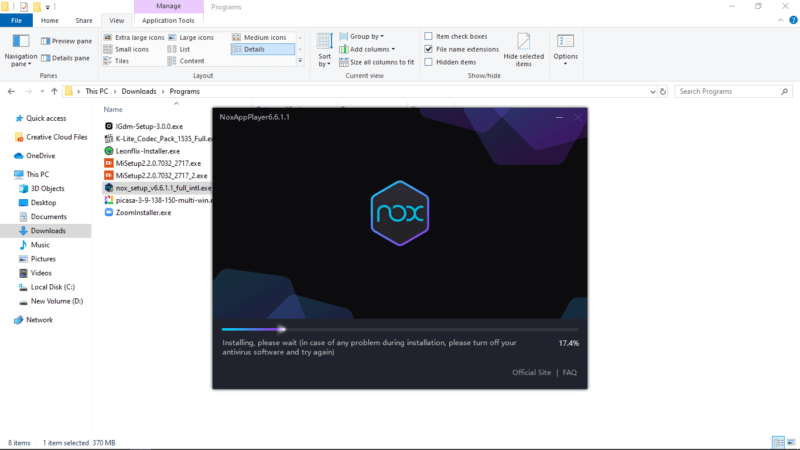The width and height of the screenshot is (800, 450).
Task: Open Local Disk (C:) in sidebar
Action: click(x=46, y=287)
